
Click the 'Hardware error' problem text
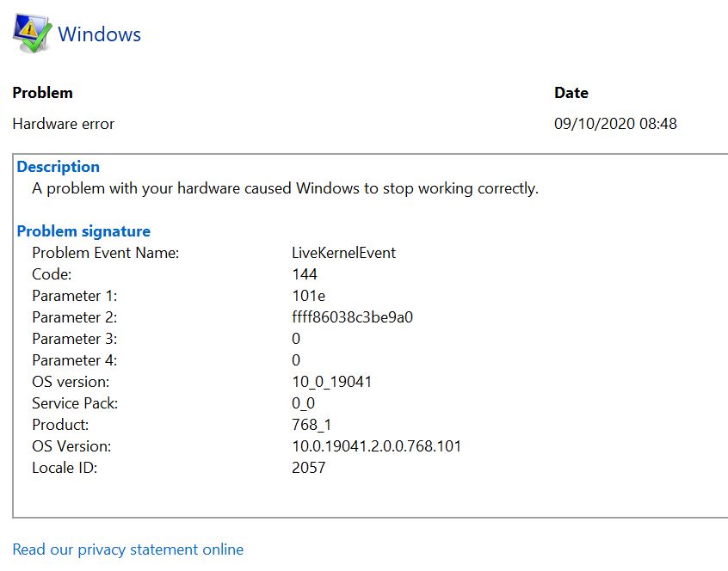63,124
